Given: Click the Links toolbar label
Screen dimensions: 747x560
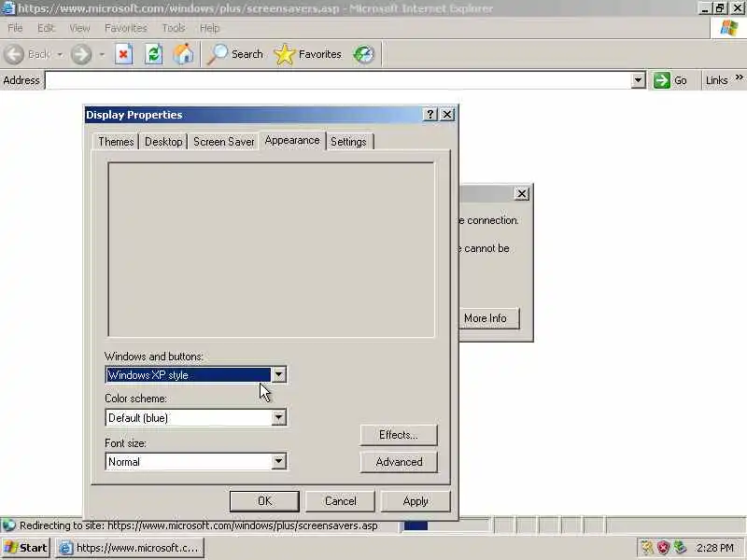Looking at the screenshot, I should pos(716,80).
